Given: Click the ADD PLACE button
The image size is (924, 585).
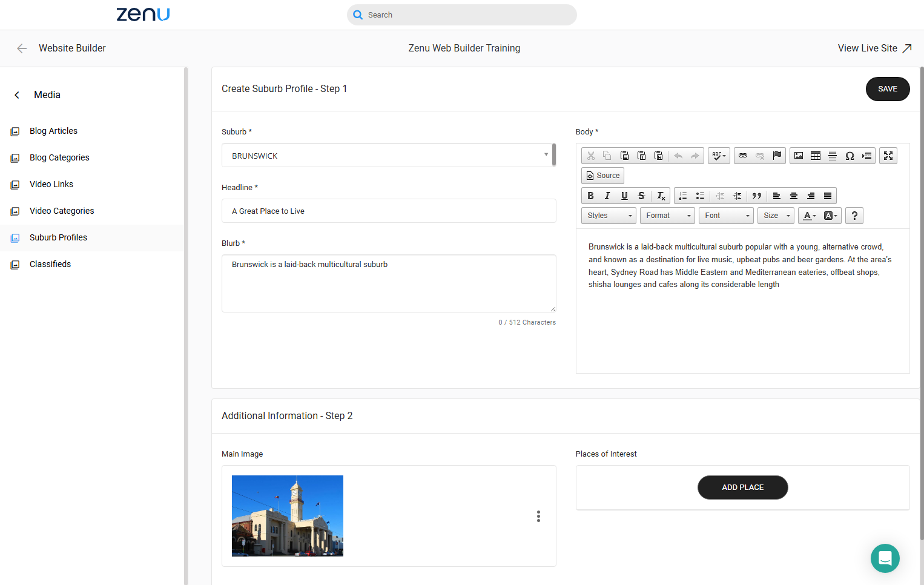Looking at the screenshot, I should click(x=743, y=487).
